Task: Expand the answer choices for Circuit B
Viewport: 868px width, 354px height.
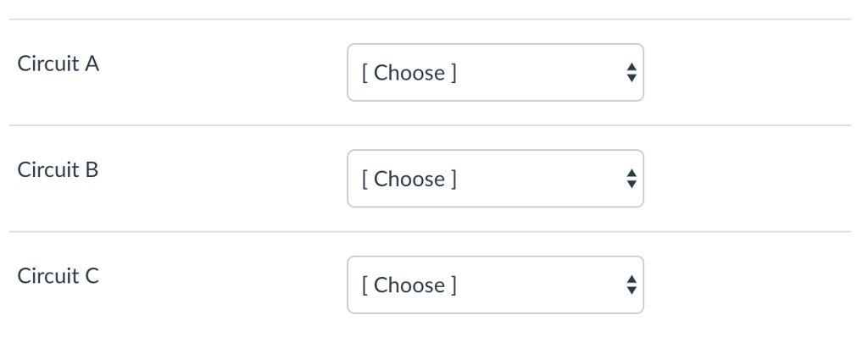Action: (x=495, y=179)
